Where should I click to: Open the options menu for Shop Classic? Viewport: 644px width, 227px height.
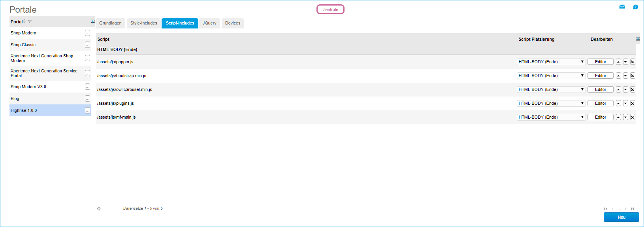pos(87,45)
